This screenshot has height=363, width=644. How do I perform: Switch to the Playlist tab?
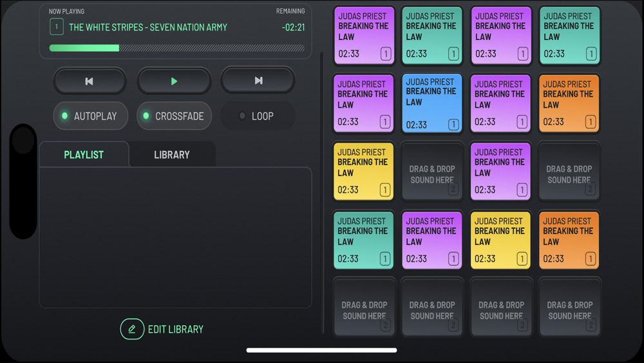point(84,155)
